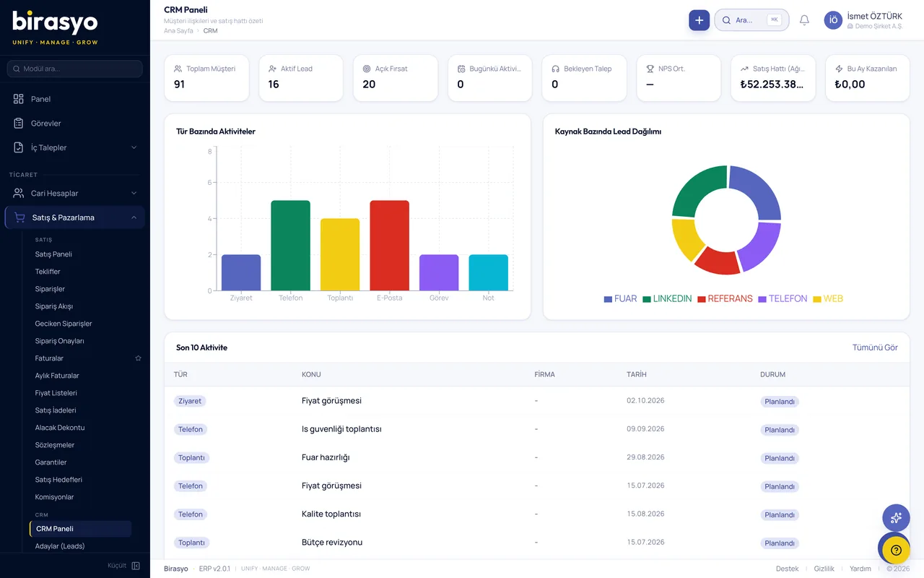Viewport: 924px width, 578px height.
Task: Click the Ara search box in header
Action: pyautogui.click(x=751, y=20)
